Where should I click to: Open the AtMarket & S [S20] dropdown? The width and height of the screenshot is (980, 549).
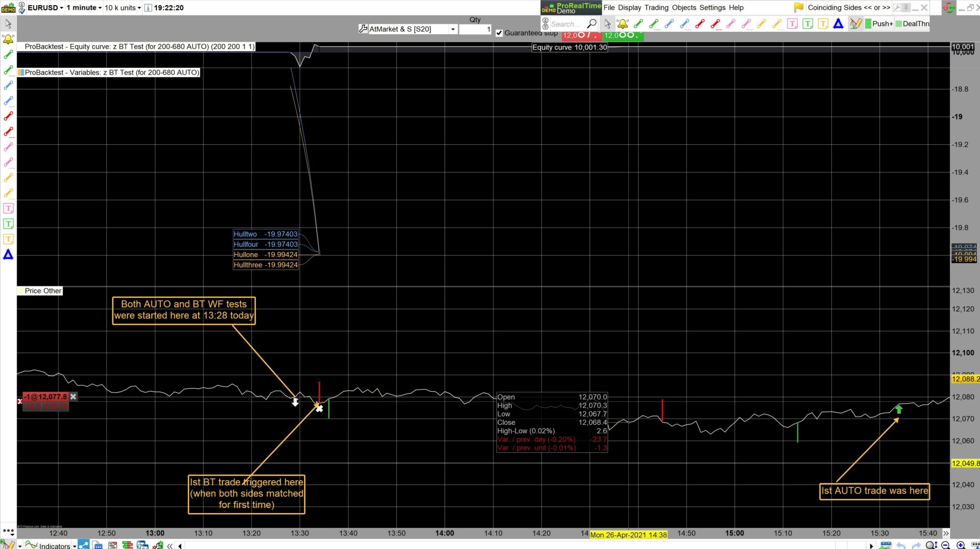pos(453,29)
